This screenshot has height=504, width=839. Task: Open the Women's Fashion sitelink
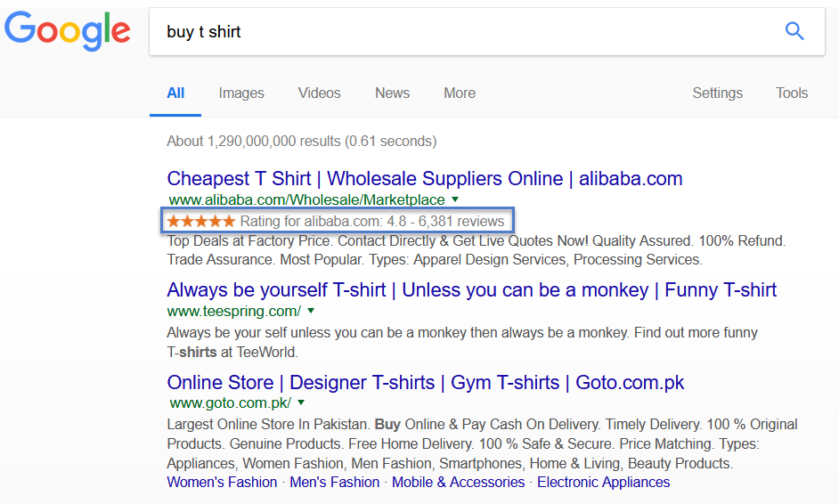(222, 482)
